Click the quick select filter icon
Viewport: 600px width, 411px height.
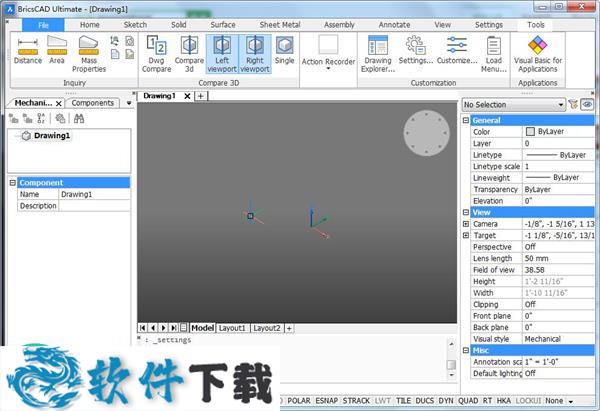click(x=573, y=104)
